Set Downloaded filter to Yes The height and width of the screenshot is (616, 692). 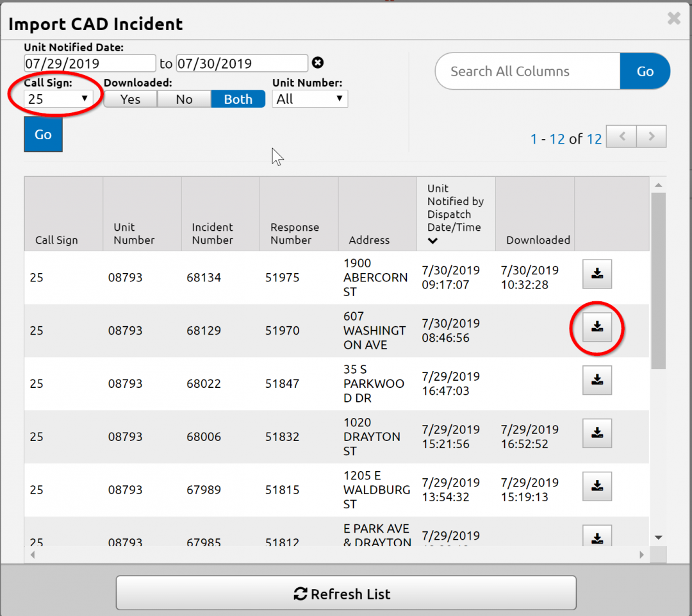[x=130, y=99]
